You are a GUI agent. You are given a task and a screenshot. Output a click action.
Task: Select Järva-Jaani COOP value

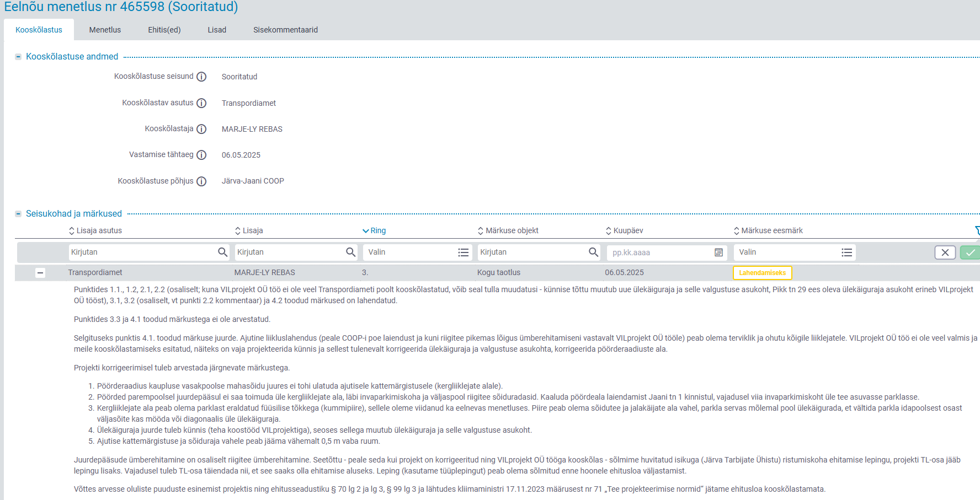(253, 181)
